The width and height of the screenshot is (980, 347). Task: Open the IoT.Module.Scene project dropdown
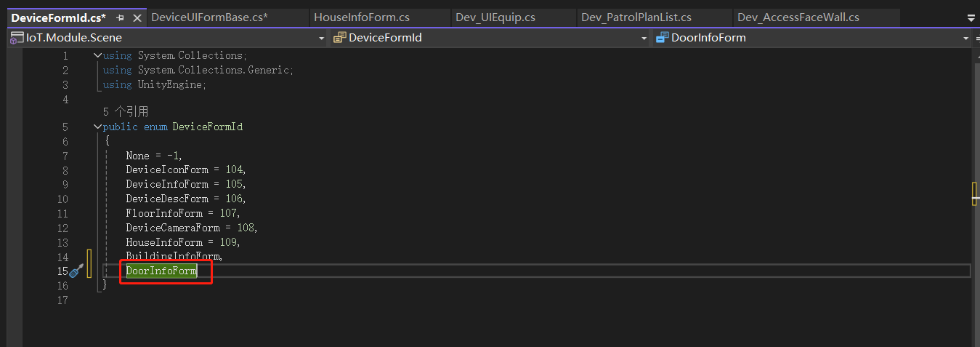[321, 38]
